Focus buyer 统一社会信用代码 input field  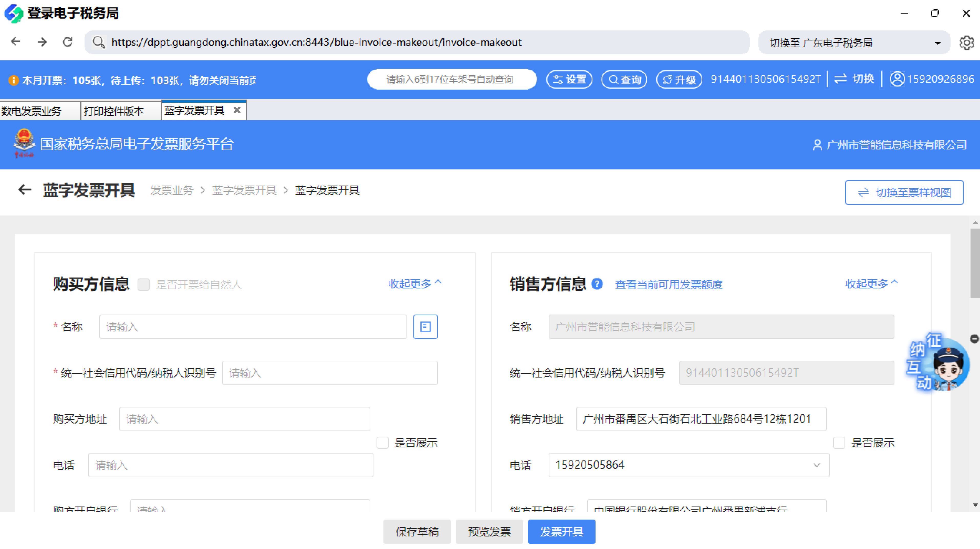330,373
